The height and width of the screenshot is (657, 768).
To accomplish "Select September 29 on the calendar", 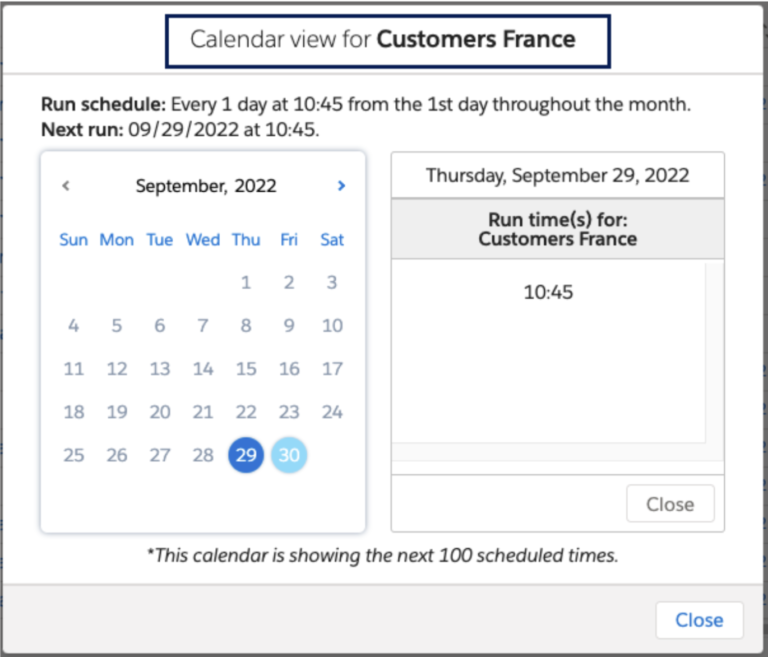I will (246, 455).
